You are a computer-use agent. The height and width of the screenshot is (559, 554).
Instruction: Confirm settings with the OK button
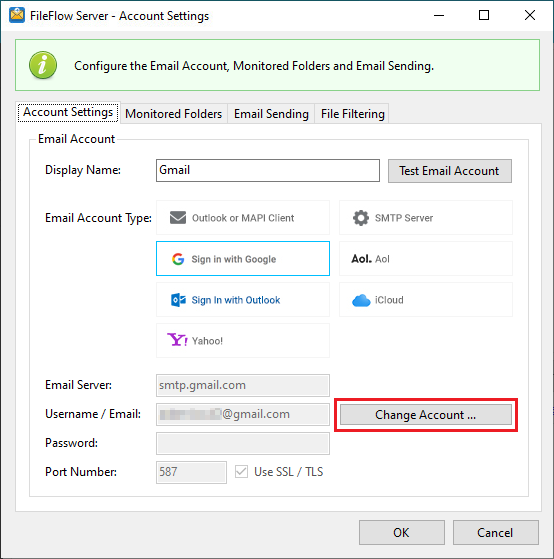pyautogui.click(x=402, y=532)
